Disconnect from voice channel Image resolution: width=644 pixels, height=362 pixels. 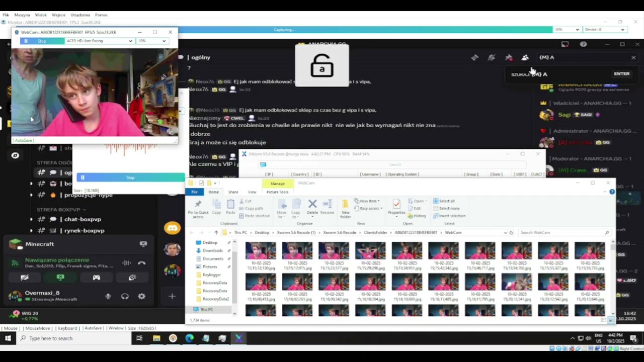[142, 263]
